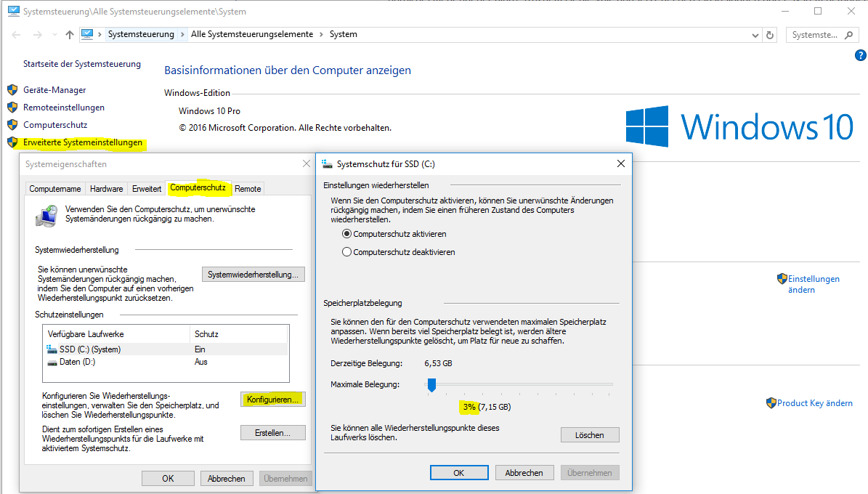Click the SSD (C:) drive icon

pos(52,349)
